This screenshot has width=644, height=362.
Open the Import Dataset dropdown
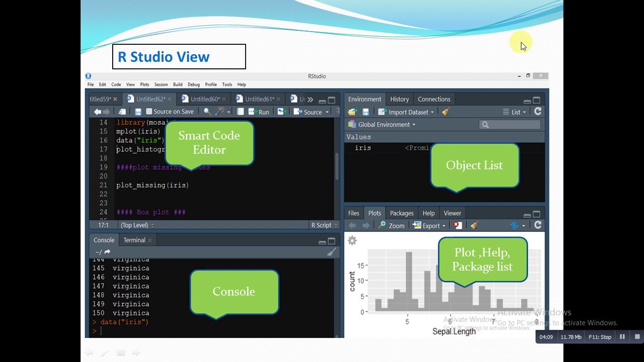(x=406, y=112)
